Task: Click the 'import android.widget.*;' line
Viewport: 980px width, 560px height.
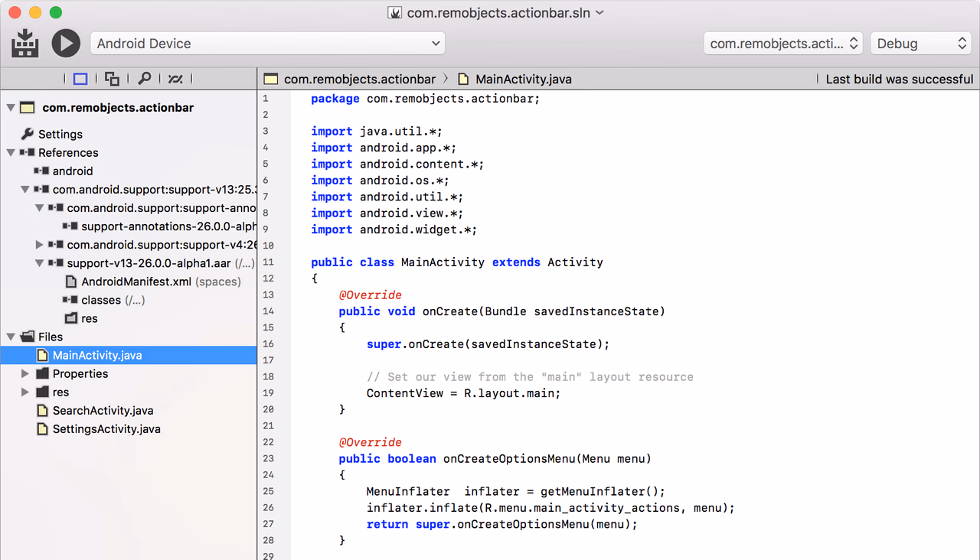Action: coord(394,230)
